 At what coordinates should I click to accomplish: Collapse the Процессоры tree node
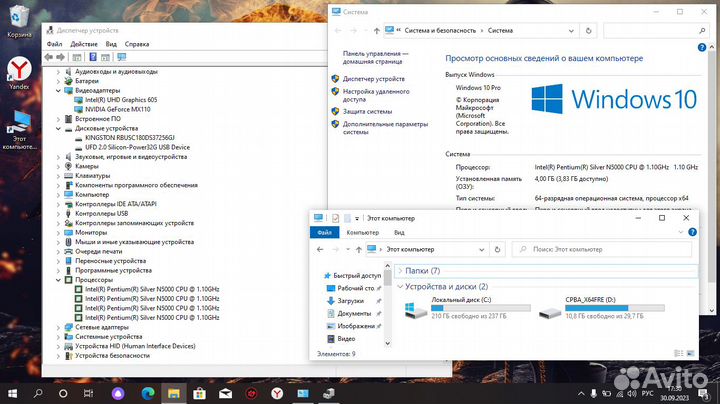point(58,280)
